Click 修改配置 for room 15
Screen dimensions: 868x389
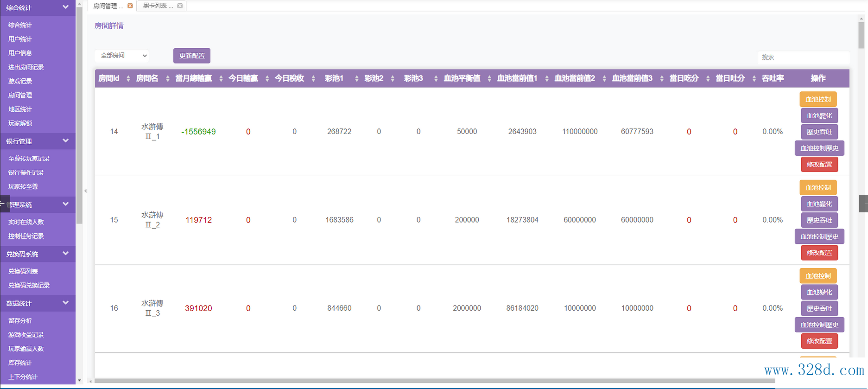[819, 253]
